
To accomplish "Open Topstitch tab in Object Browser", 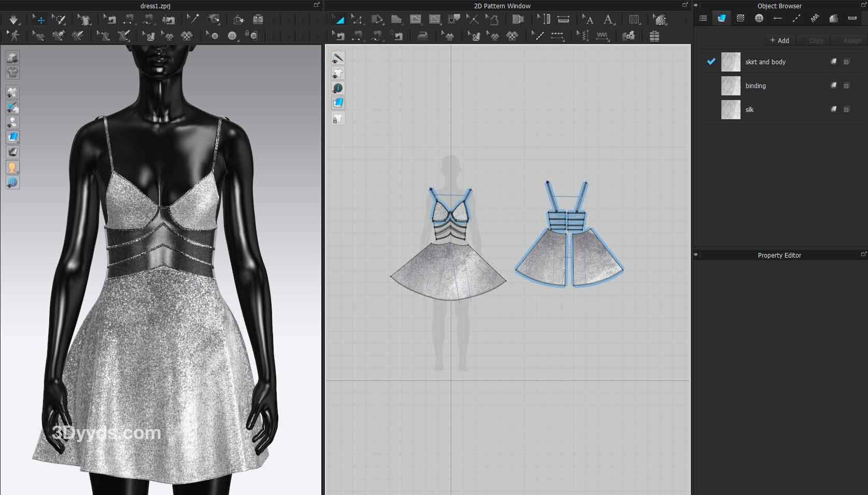I will [796, 19].
